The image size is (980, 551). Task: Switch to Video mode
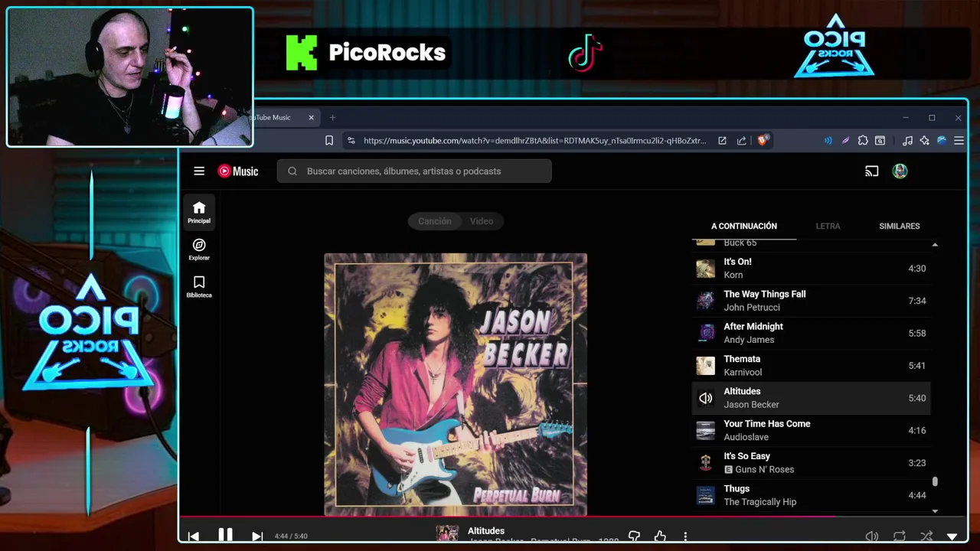click(482, 221)
